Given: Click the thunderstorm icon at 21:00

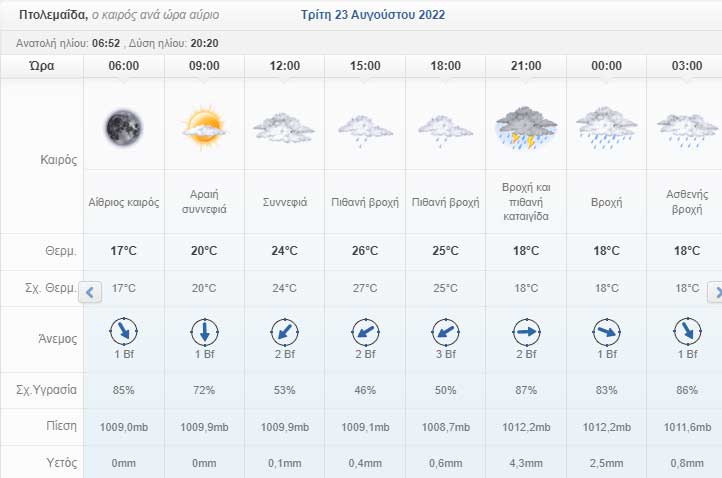Looking at the screenshot, I should [526, 128].
